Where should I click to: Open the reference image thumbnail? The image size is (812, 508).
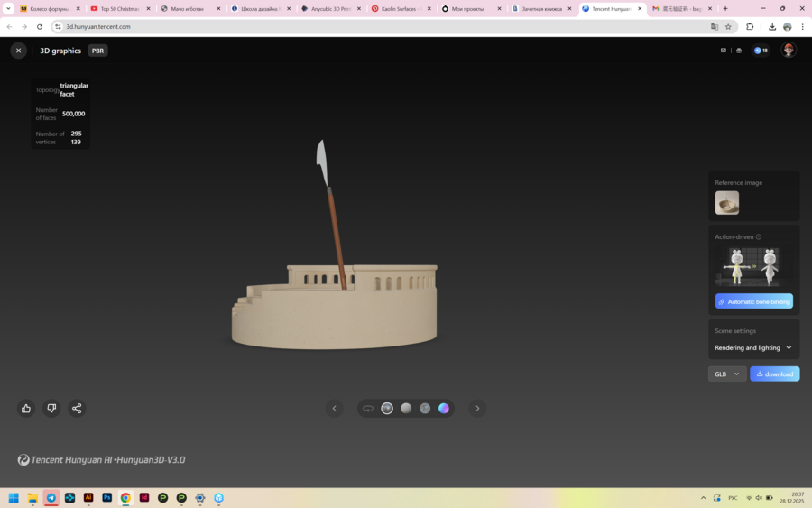click(726, 203)
